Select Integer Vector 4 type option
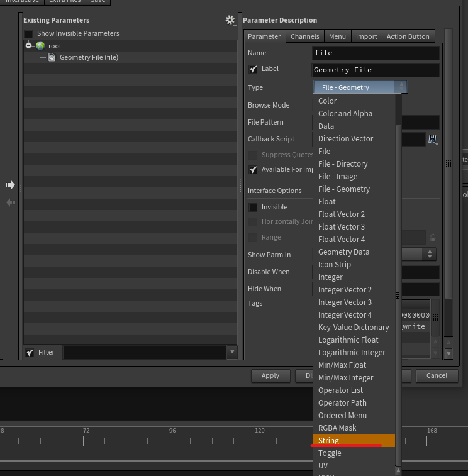 [354, 315]
